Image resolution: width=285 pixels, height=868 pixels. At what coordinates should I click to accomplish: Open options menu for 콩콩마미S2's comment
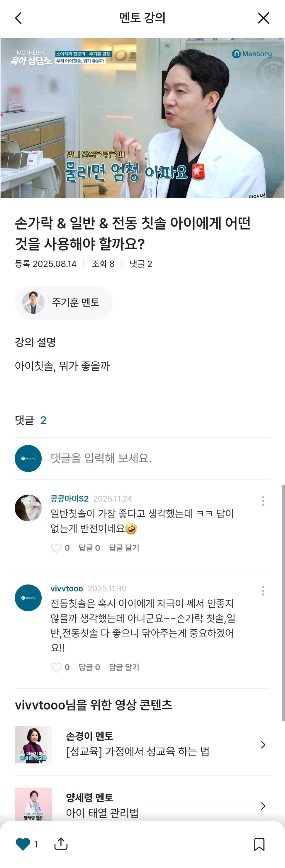click(x=263, y=501)
